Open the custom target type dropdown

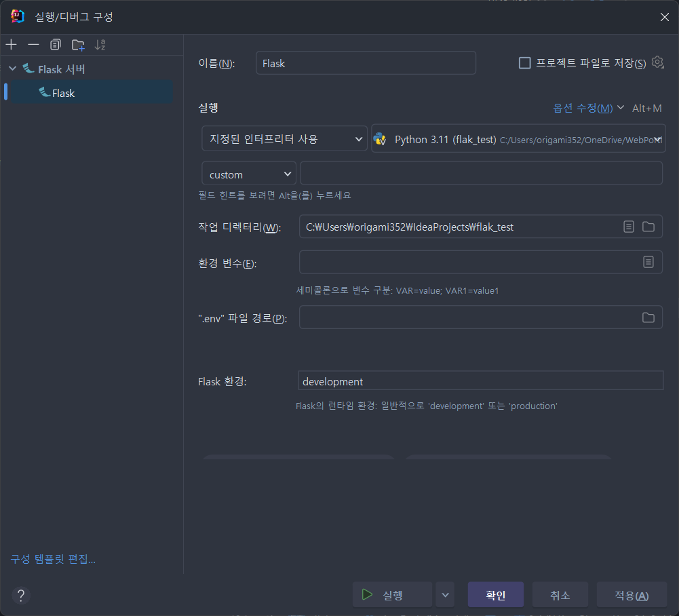point(249,174)
